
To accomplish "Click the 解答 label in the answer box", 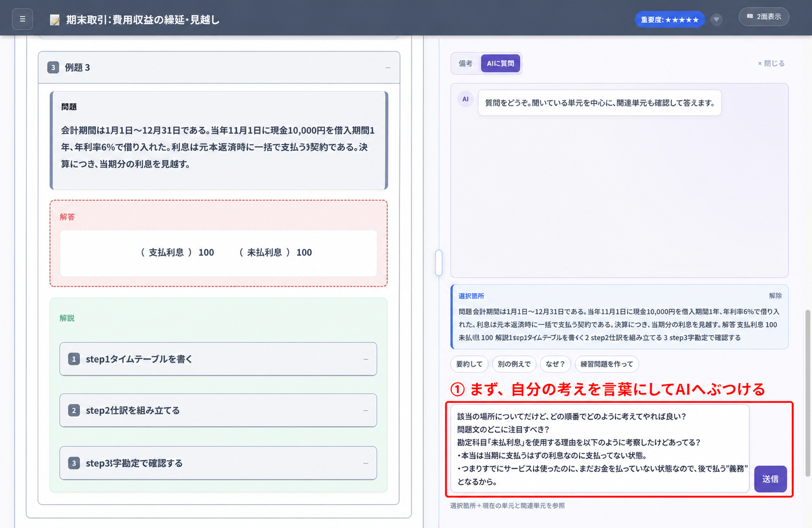I will (67, 217).
